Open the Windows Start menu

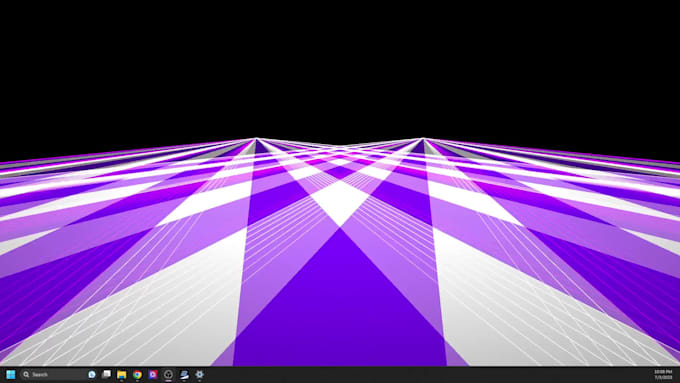[10, 374]
